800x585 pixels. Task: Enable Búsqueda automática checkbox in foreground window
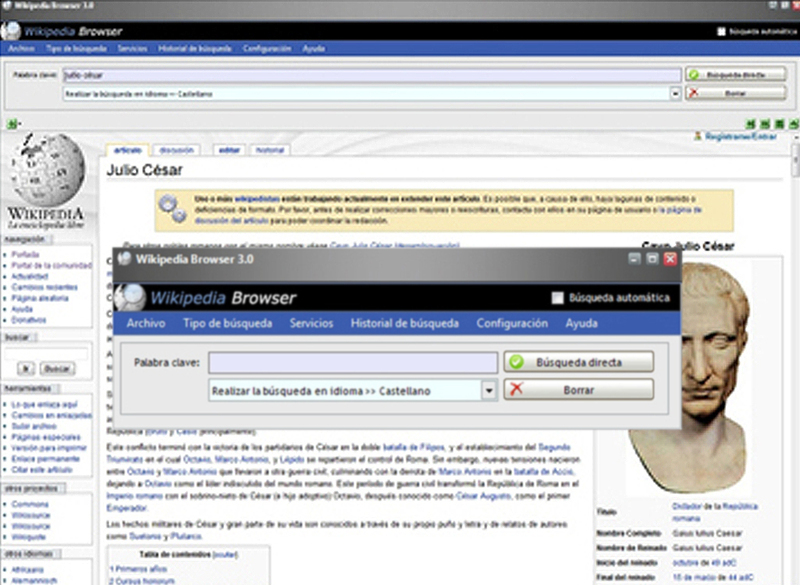[x=557, y=297]
